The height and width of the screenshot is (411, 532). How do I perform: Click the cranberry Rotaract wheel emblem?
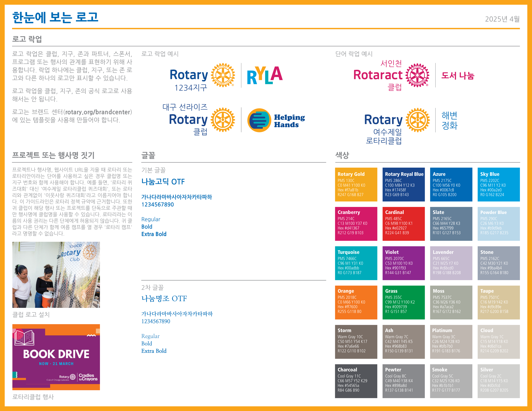click(417, 75)
